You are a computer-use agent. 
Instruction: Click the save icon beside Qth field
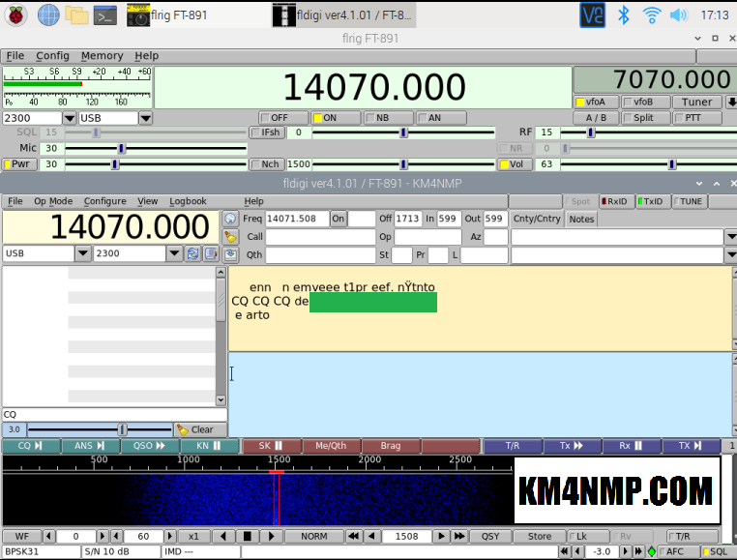click(x=230, y=254)
